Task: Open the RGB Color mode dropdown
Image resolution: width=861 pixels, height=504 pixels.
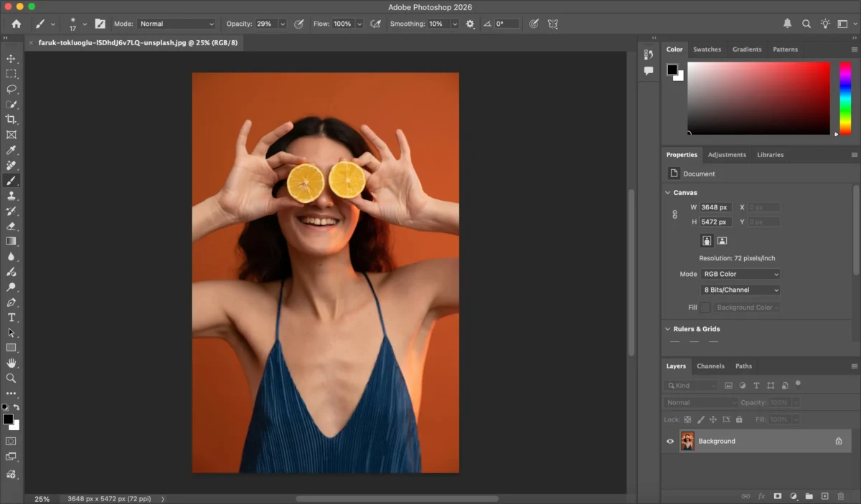Action: click(x=740, y=274)
